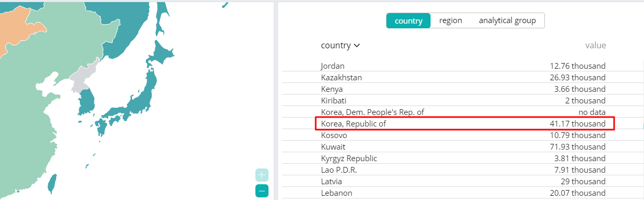Click gray North Korea on the map

[x=84, y=80]
